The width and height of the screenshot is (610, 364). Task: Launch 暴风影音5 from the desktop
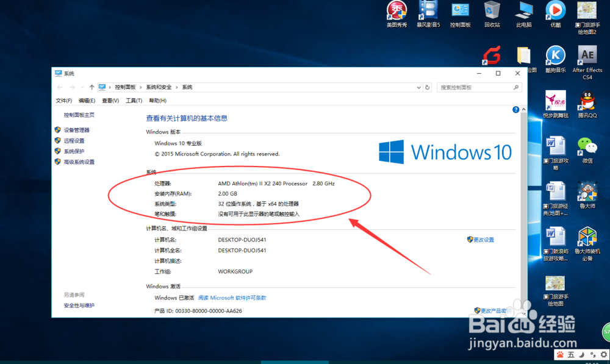coord(428,14)
